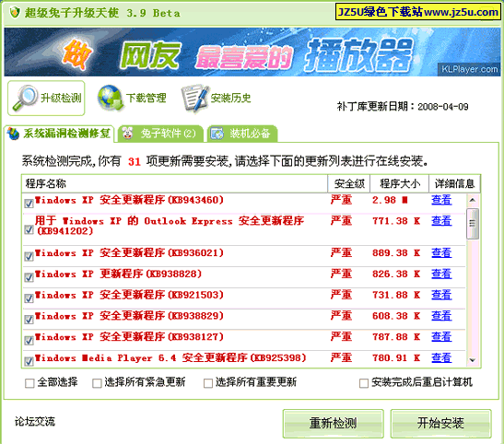Screen dimensions: 504x444
Task: Click the magnifier icon for 升级检测
Action: click(26, 98)
